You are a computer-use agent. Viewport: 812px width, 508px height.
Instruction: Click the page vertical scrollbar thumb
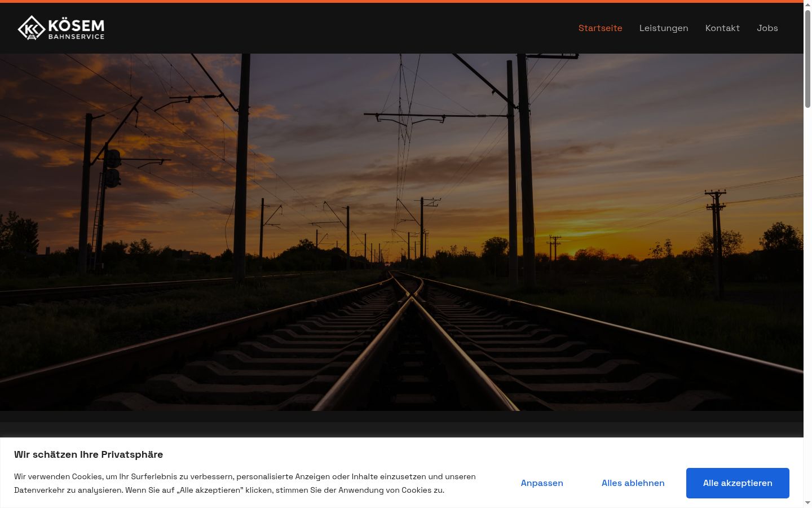coord(807,59)
